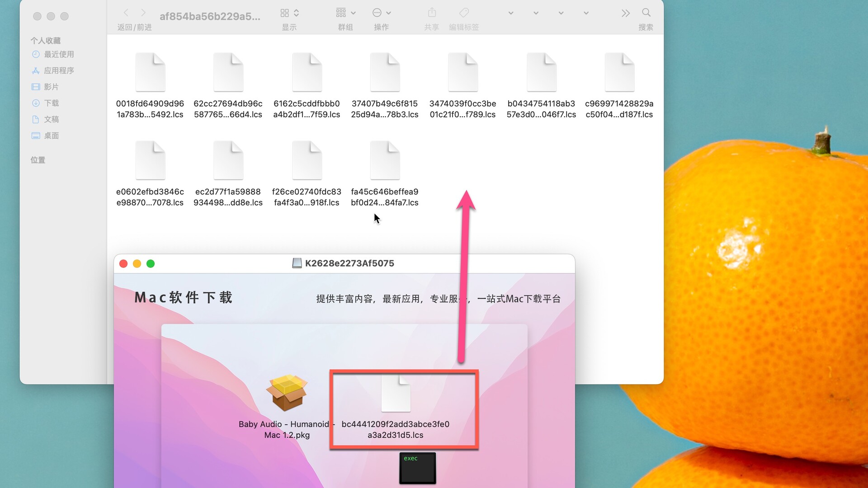This screenshot has height=488, width=868.
Task: Click the Finder window title af854ba56b229a5...
Action: (x=210, y=17)
